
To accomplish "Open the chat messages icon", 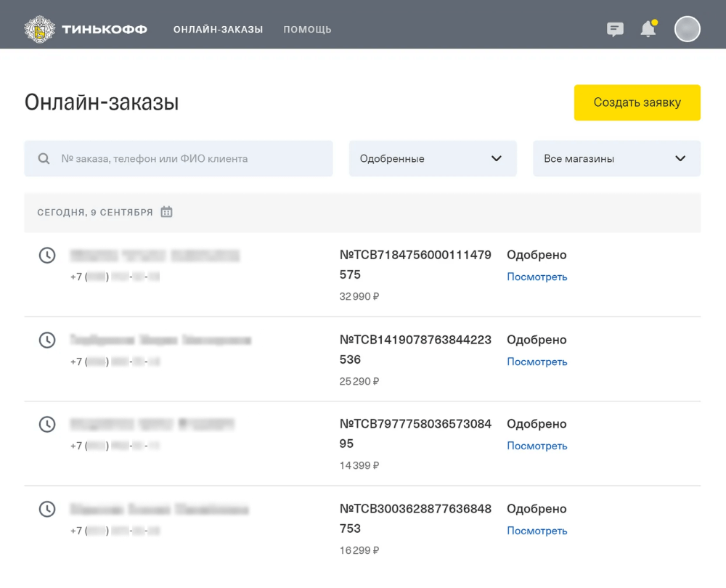I will tap(615, 29).
